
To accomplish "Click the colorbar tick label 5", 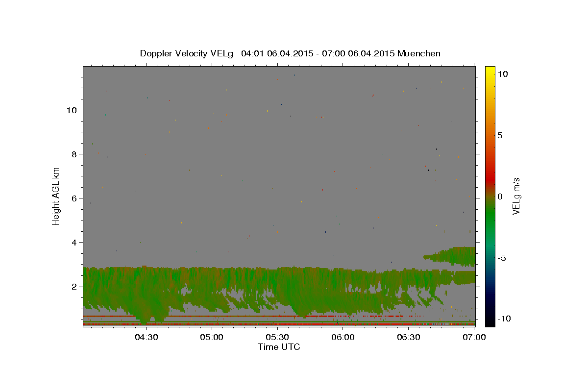I will [x=501, y=135].
